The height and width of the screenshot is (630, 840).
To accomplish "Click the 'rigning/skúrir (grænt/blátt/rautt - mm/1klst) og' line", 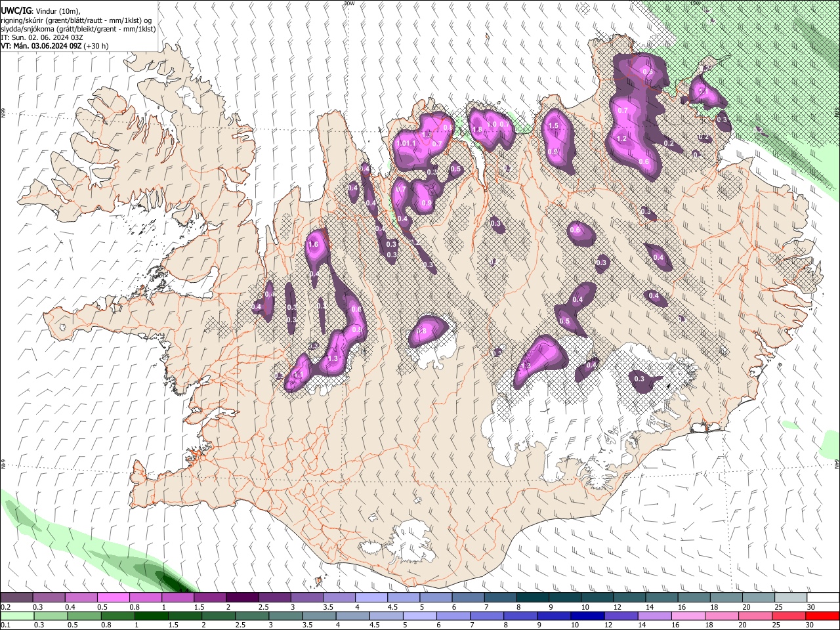I will coord(76,20).
